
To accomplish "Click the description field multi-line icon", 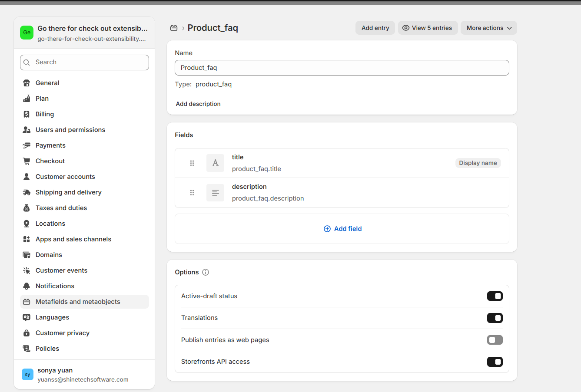I will (215, 193).
